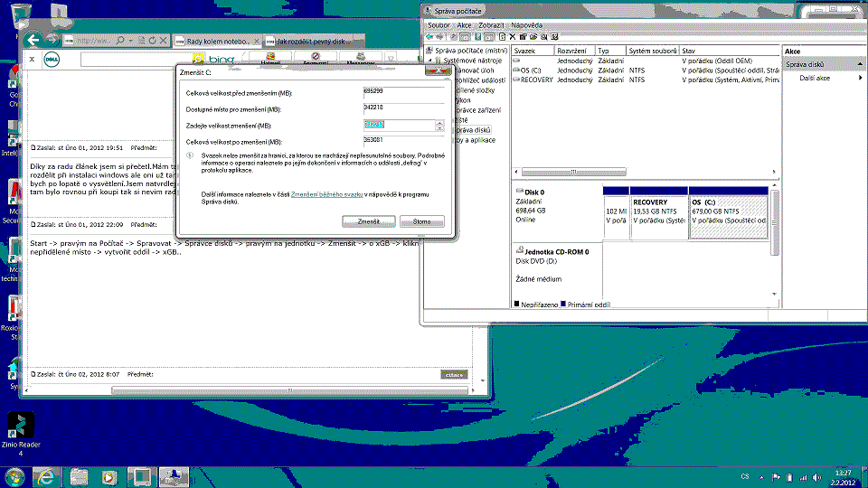
Task: Click the shrink size input field
Action: click(x=399, y=126)
